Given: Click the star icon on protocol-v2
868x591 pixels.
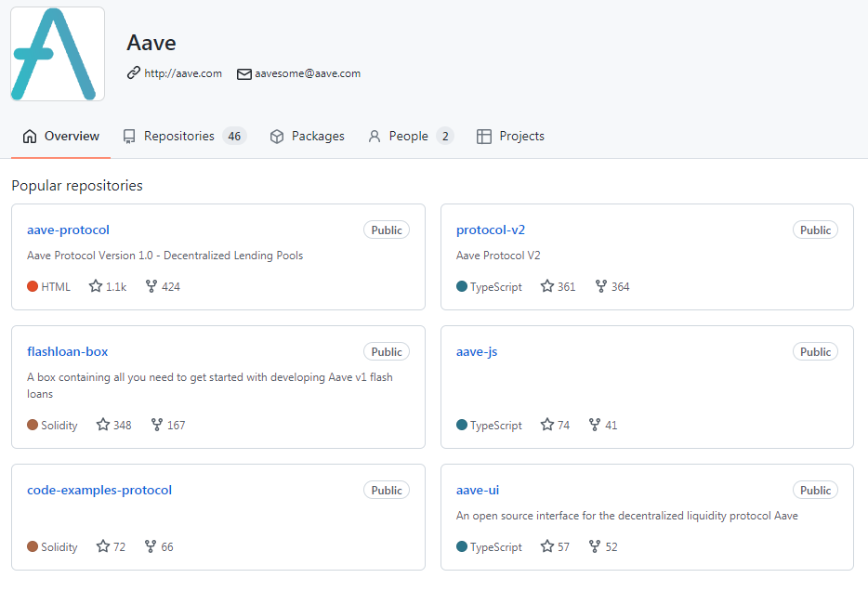Looking at the screenshot, I should [547, 286].
